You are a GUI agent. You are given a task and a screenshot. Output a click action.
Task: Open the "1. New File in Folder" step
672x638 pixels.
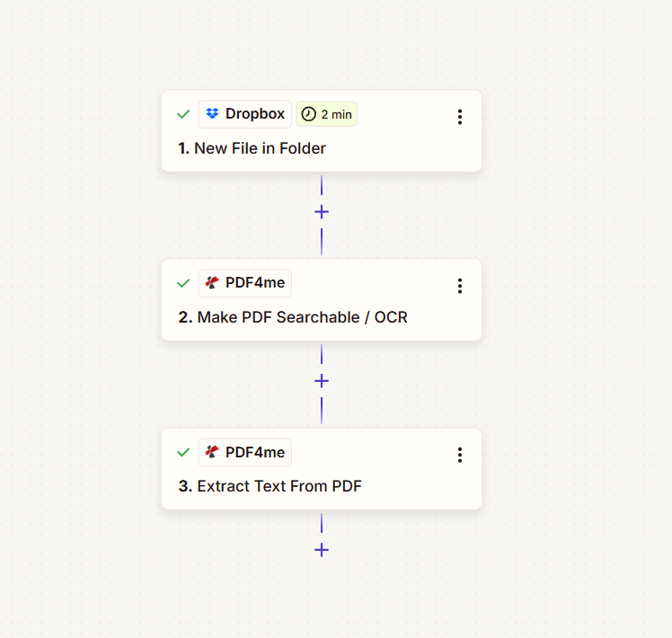click(260, 148)
